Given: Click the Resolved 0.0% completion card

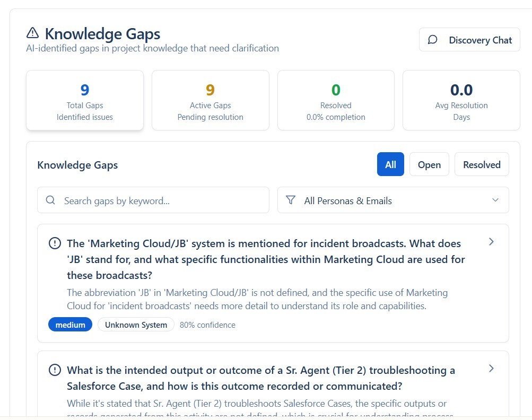Looking at the screenshot, I should point(336,100).
